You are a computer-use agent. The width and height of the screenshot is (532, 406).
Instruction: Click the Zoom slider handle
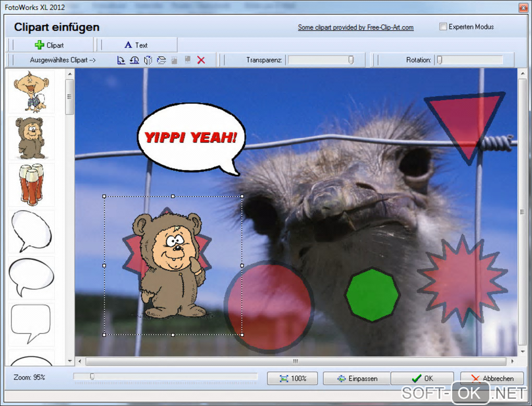pyautogui.click(x=92, y=376)
